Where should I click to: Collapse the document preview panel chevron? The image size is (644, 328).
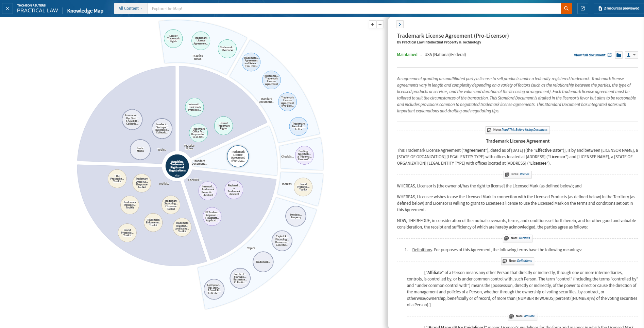coord(400,24)
